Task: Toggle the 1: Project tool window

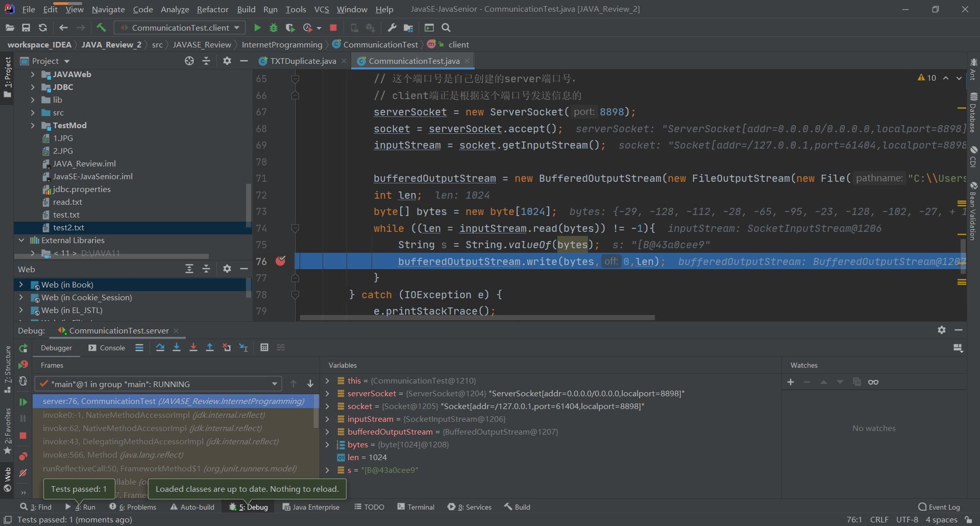Action: coord(7,78)
